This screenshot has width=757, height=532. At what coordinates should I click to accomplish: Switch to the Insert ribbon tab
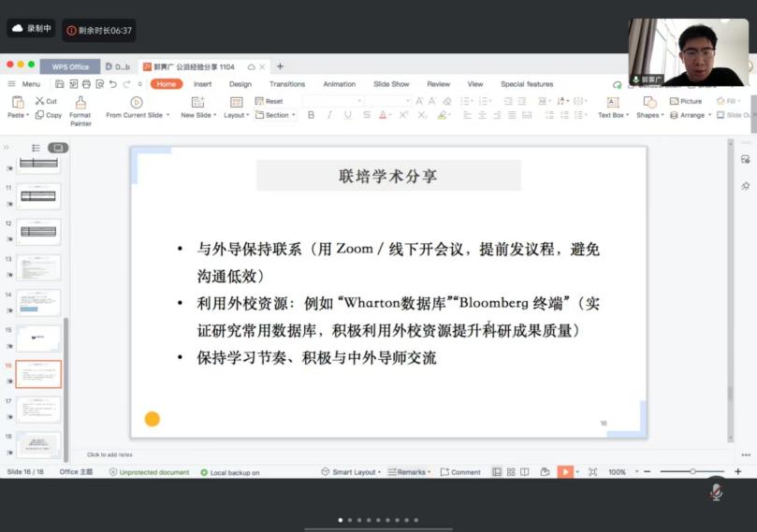[x=202, y=84]
